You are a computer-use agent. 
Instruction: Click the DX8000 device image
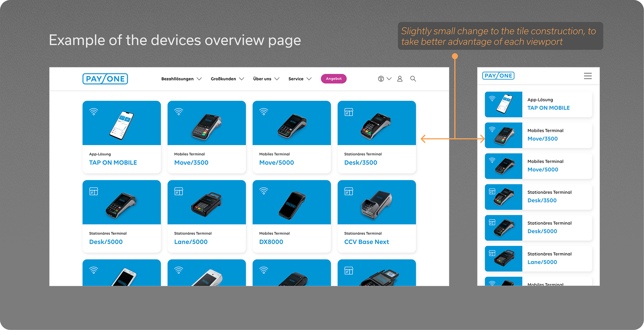click(292, 205)
